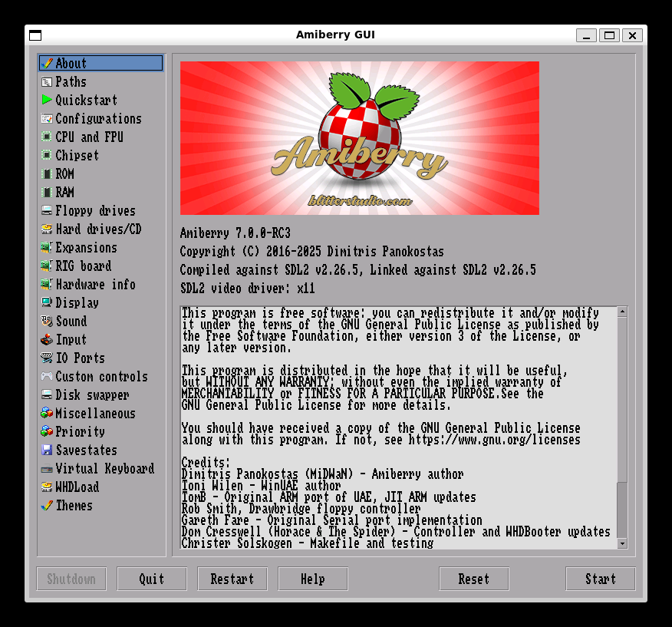This screenshot has width=672, height=627.
Task: Click the 'Toni Wilen - WinUAE author' credit line
Action: (261, 486)
